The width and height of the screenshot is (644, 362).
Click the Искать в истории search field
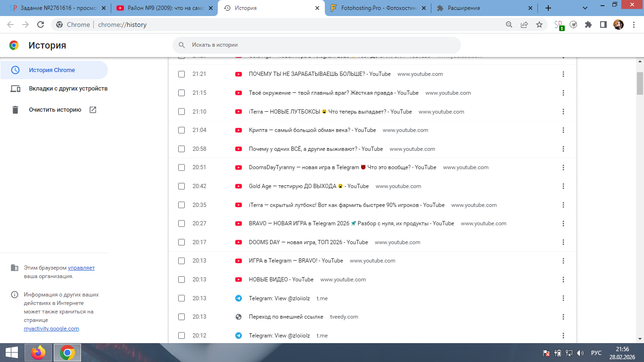coord(316,45)
